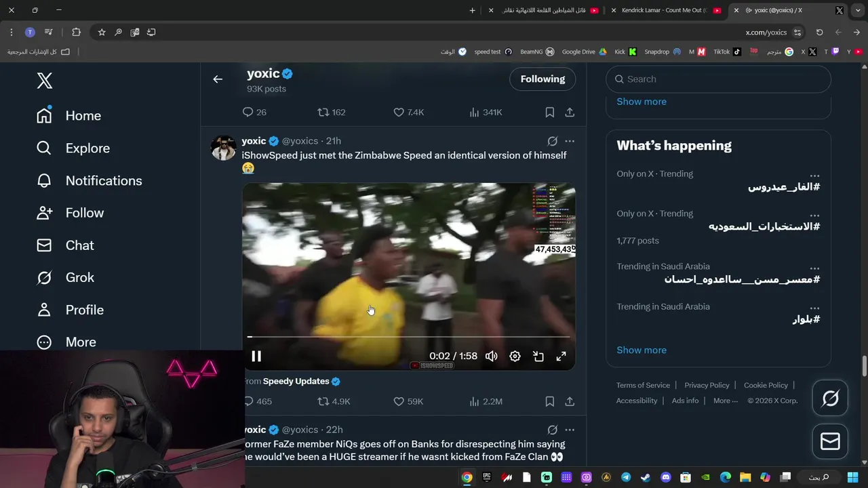
Task: Expand the More sidebar menu
Action: [66, 342]
